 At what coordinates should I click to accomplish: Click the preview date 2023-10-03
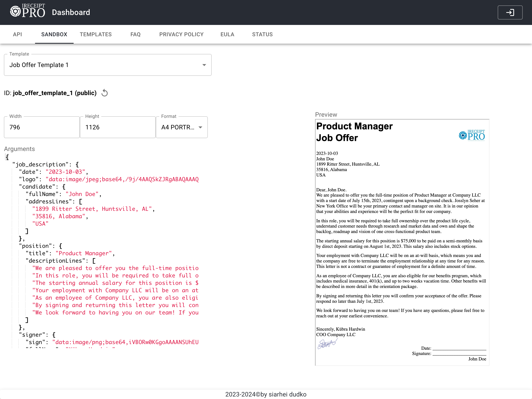point(327,153)
